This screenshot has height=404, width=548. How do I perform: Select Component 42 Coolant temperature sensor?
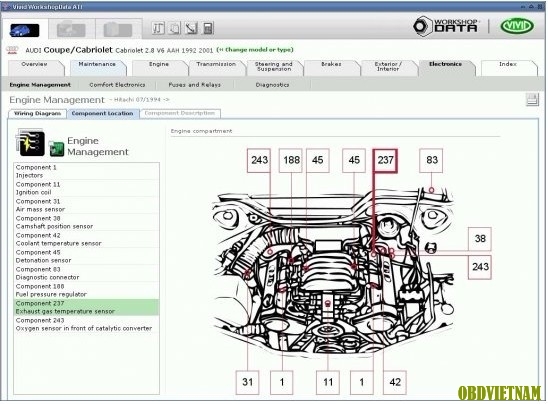coord(86,239)
